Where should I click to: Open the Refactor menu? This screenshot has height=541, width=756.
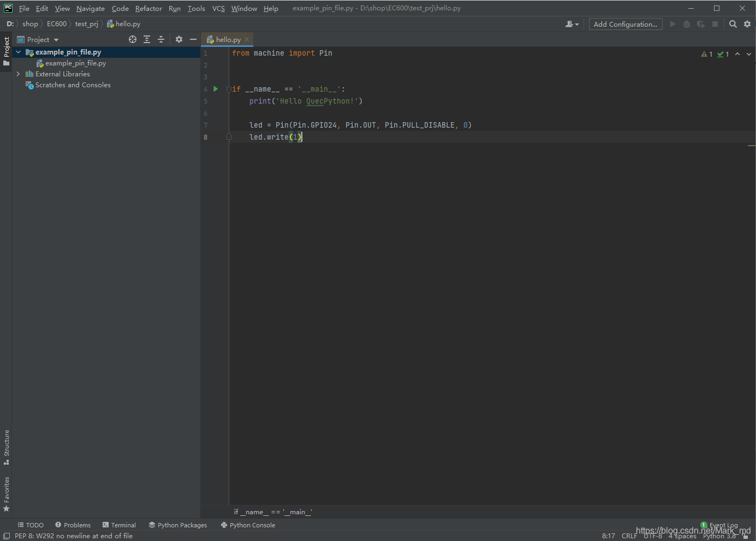pos(148,8)
